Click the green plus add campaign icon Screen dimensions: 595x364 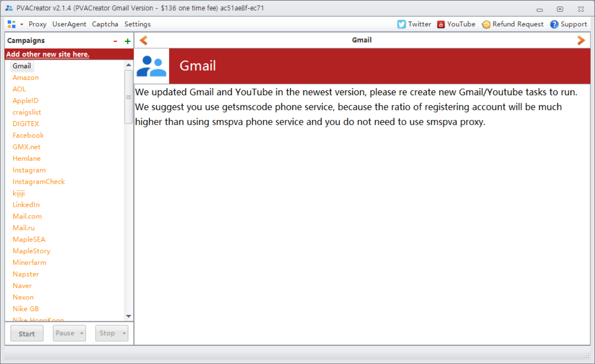pos(127,41)
